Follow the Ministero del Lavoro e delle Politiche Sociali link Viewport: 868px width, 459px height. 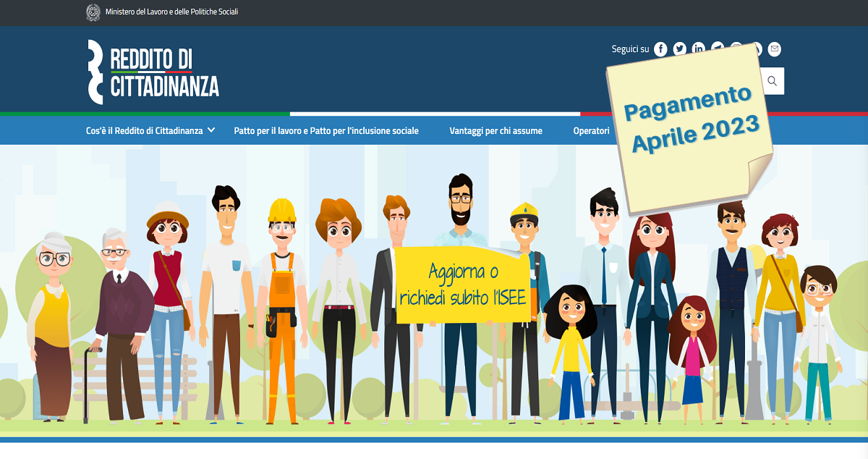pyautogui.click(x=171, y=12)
